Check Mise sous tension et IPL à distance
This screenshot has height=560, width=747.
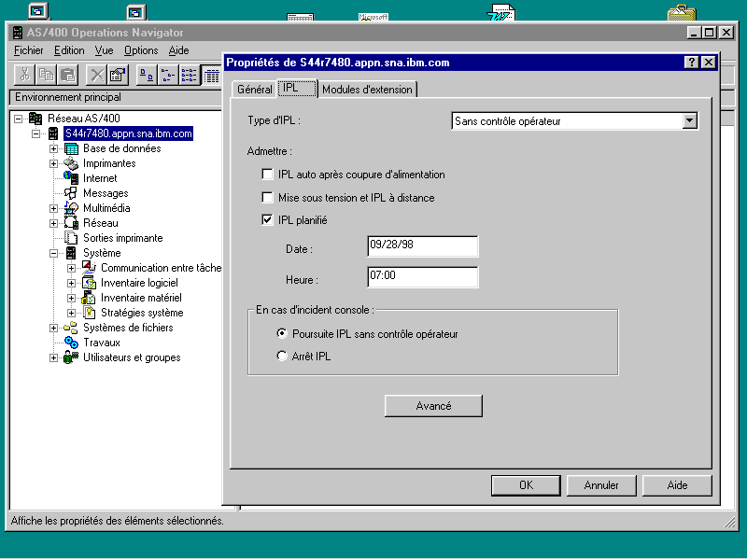[269, 198]
